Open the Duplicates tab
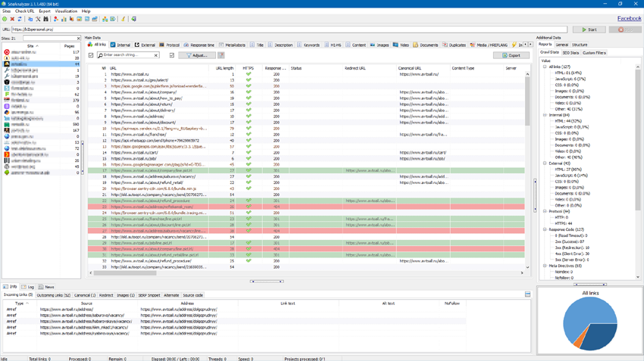 pyautogui.click(x=455, y=45)
